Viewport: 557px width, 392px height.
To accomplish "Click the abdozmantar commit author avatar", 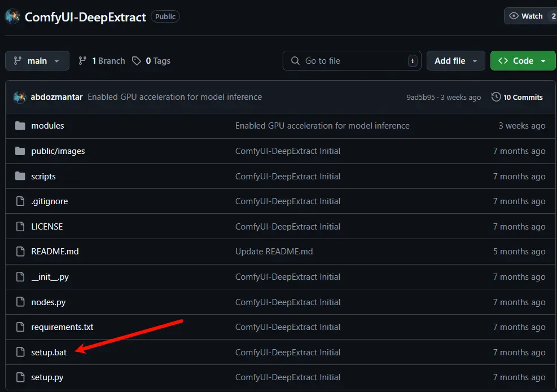I will click(x=20, y=97).
